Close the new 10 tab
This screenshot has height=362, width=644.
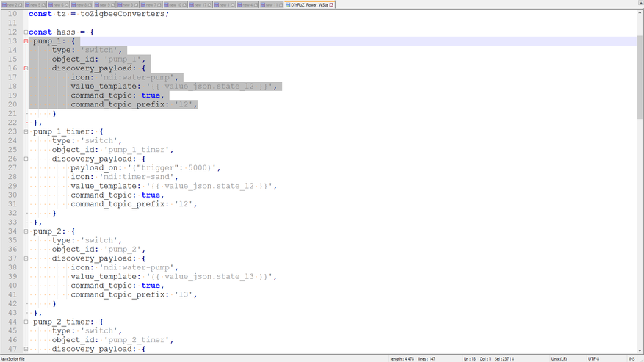tap(184, 5)
